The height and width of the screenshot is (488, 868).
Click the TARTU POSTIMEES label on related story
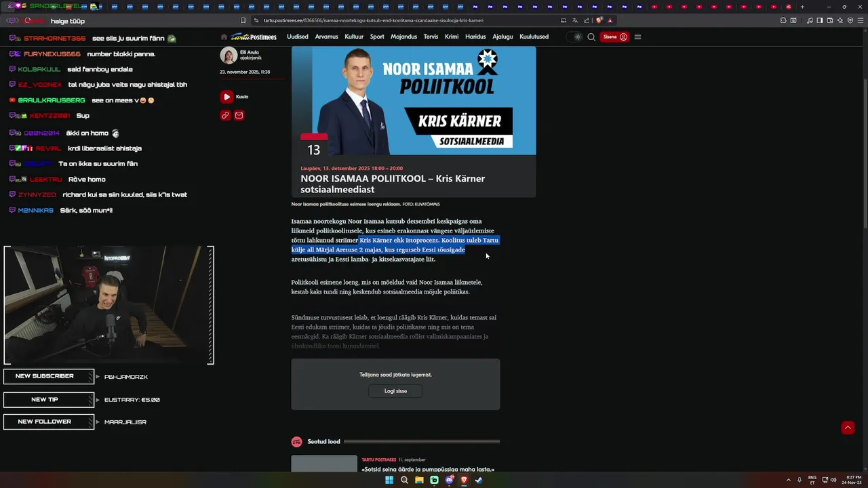[x=378, y=460]
